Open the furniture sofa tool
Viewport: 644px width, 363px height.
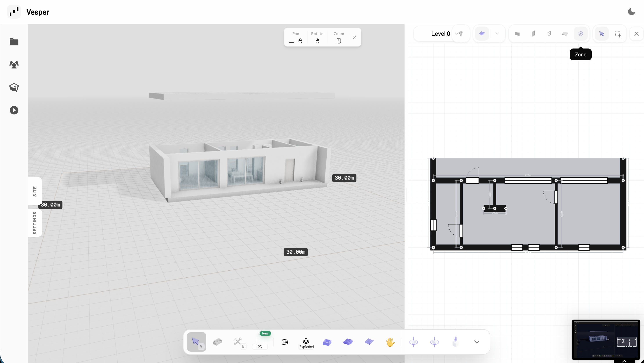(x=218, y=342)
